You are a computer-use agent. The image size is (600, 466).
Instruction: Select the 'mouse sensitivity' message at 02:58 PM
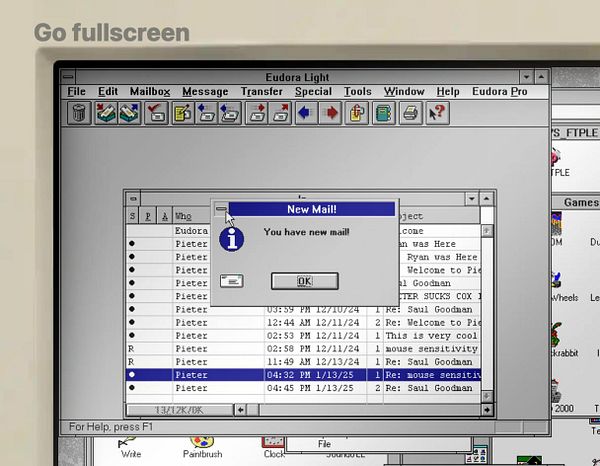(303, 349)
